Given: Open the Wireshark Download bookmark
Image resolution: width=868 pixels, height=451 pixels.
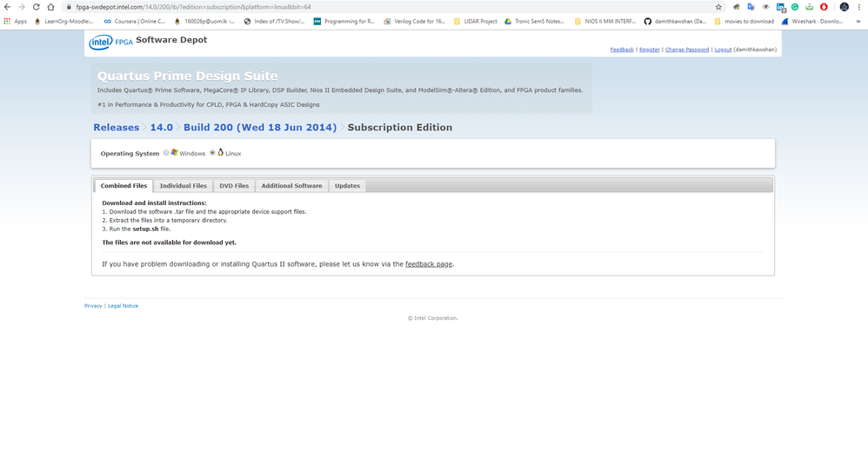Looking at the screenshot, I should click(x=812, y=22).
